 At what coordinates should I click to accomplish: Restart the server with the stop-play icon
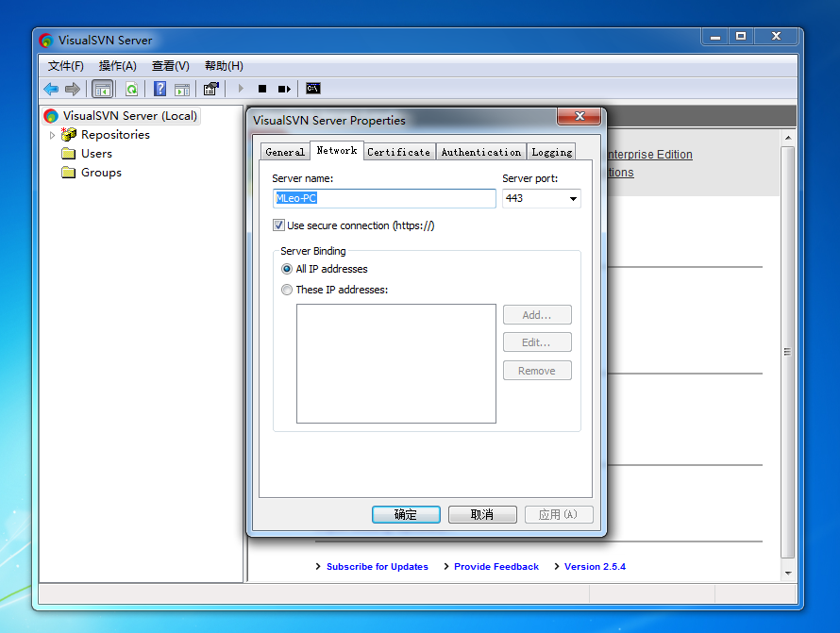(x=284, y=89)
